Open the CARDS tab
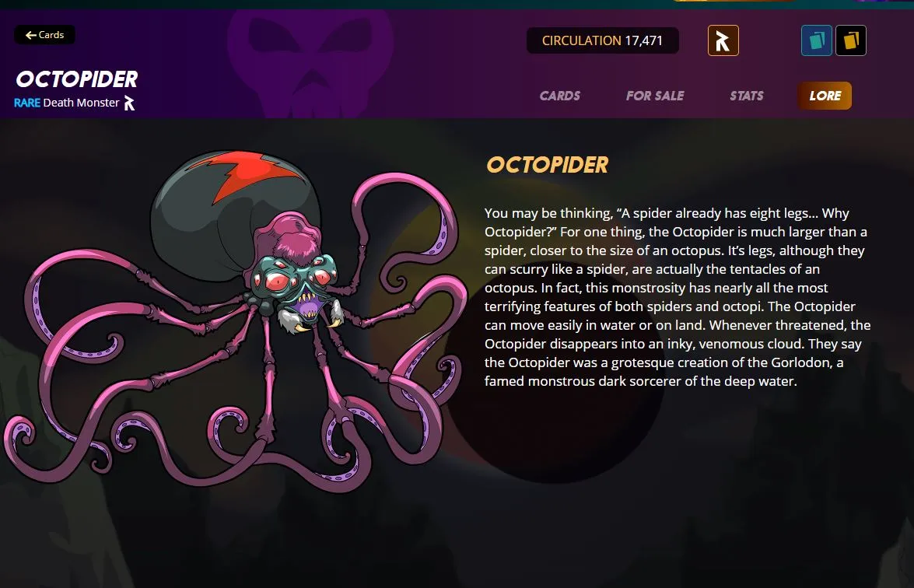This screenshot has height=588, width=914. (x=559, y=96)
